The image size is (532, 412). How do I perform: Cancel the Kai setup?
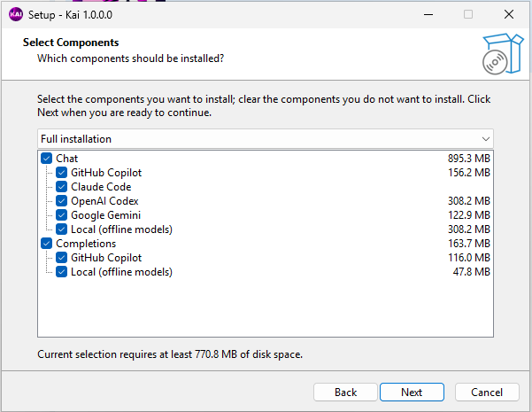coord(487,393)
